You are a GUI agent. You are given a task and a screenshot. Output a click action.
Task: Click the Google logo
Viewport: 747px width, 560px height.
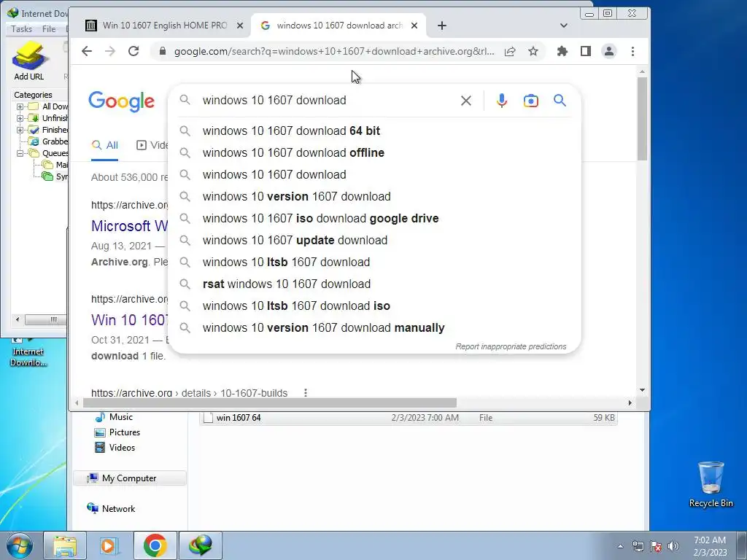122,101
